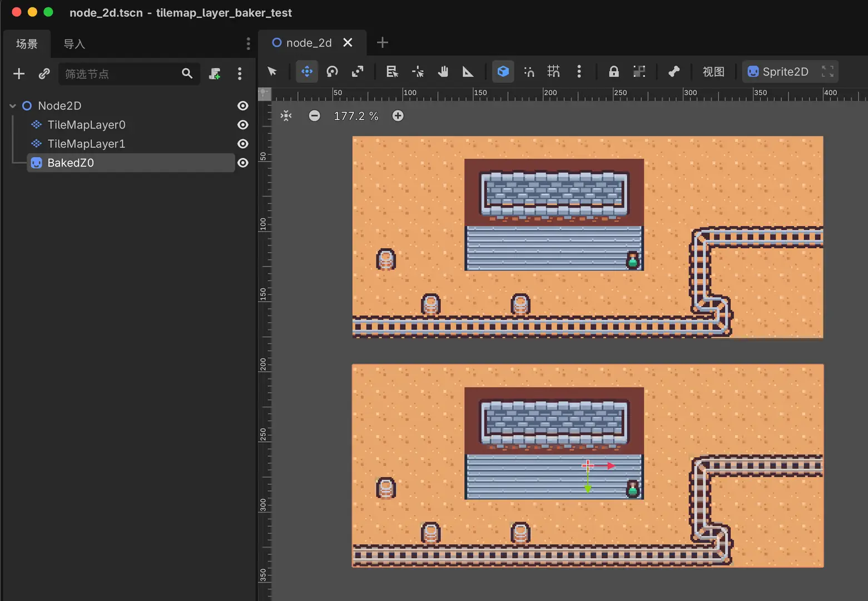Viewport: 868px width, 601px height.
Task: Open extra scene tree options menu
Action: 240,73
